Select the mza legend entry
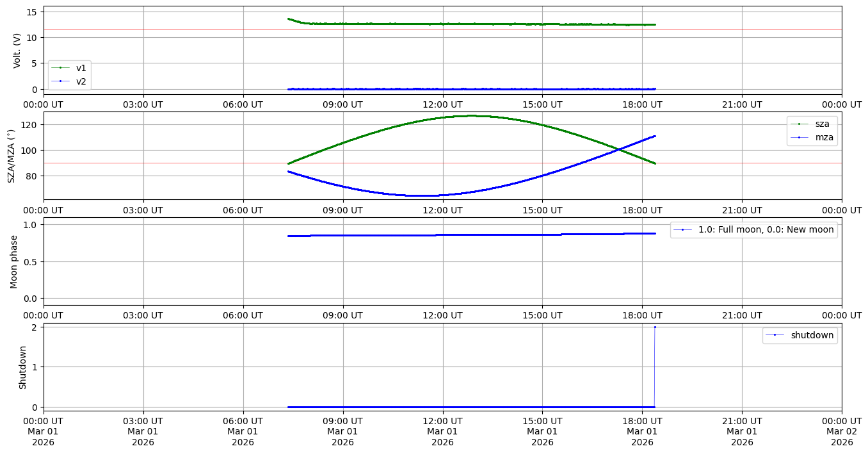 point(821,136)
